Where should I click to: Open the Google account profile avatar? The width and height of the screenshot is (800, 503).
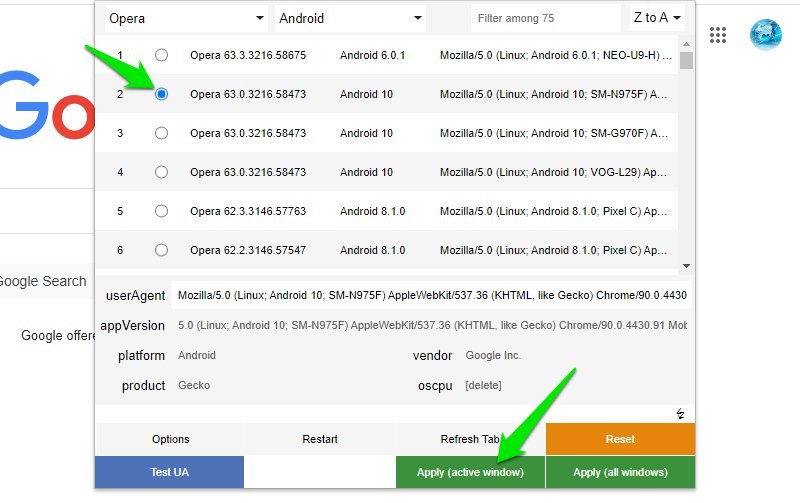pyautogui.click(x=765, y=35)
